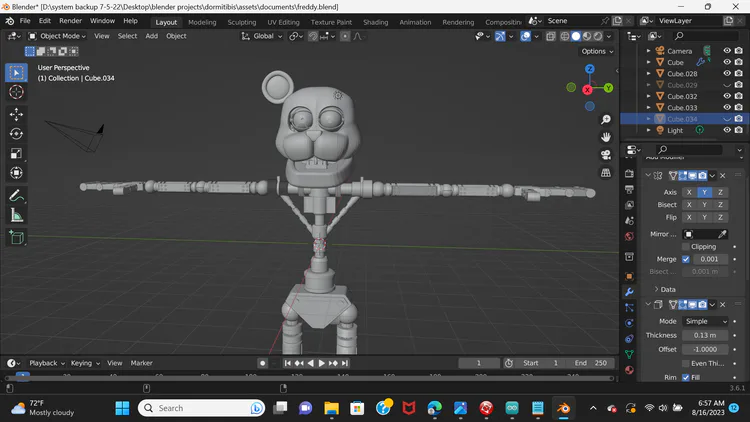Toggle mirror Axis X button
This screenshot has width=750, height=422.
[x=689, y=192]
